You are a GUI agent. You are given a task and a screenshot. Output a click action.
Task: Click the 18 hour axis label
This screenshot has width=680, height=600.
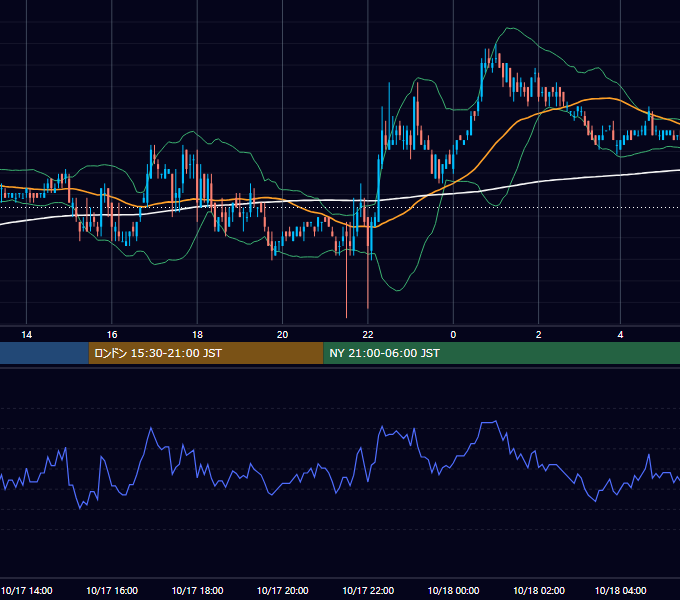[197, 335]
